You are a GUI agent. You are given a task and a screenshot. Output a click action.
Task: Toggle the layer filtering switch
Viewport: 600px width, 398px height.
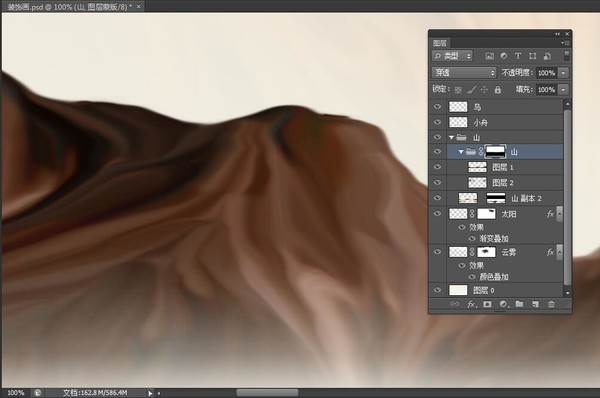pyautogui.click(x=567, y=55)
